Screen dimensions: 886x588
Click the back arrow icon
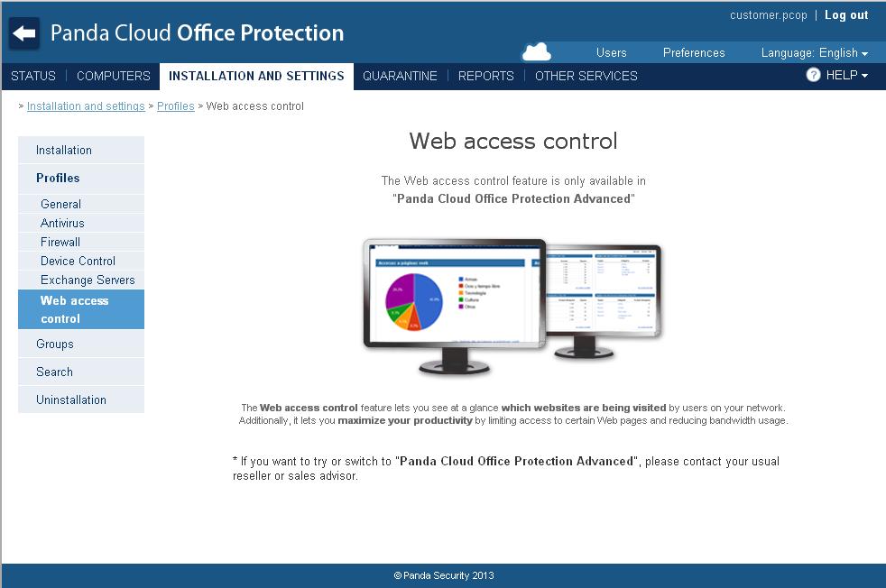coord(23,33)
